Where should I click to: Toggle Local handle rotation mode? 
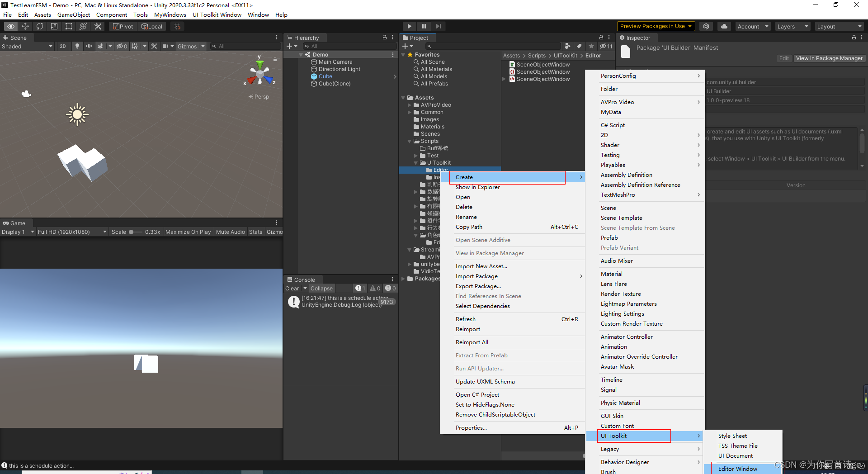[x=152, y=26]
